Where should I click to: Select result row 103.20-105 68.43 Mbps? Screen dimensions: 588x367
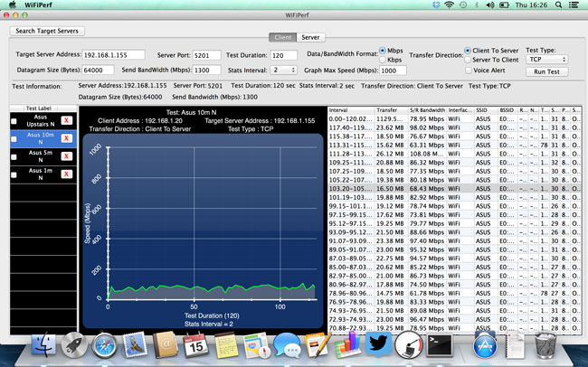(x=454, y=189)
